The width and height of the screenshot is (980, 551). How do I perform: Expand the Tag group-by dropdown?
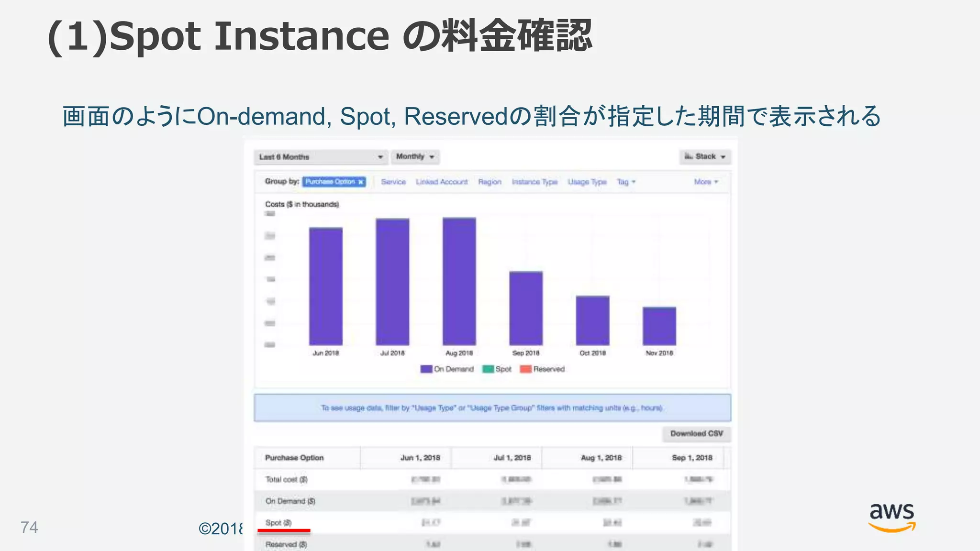tap(626, 182)
